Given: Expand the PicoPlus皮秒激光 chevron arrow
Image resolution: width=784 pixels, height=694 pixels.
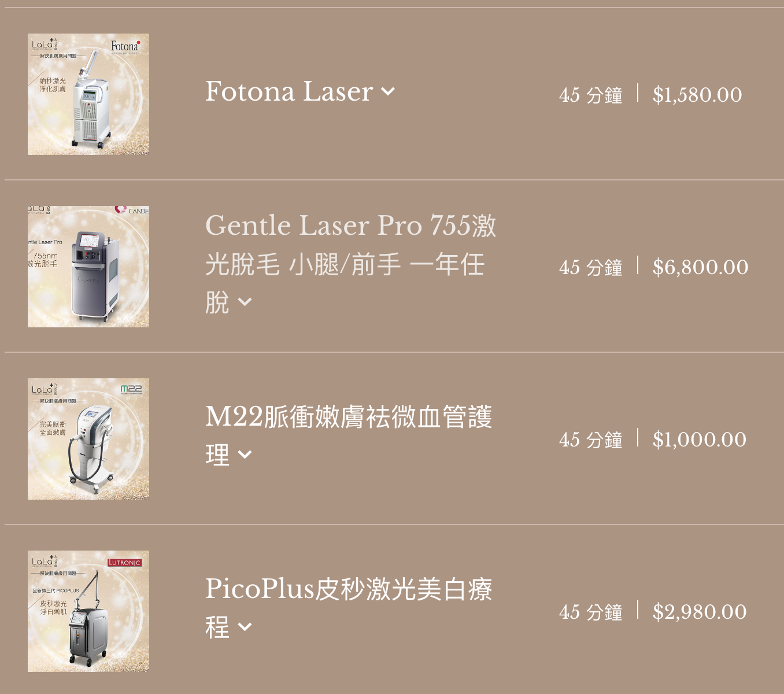Looking at the screenshot, I should point(245,627).
